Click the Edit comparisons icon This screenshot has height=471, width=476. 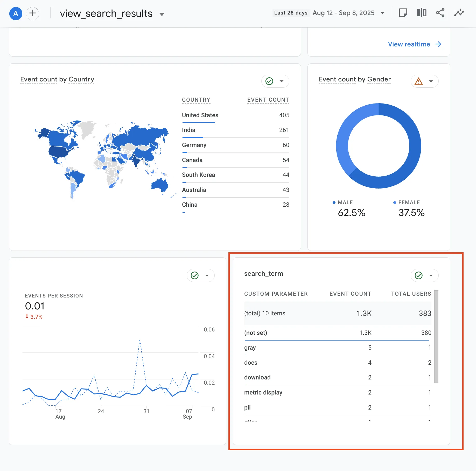(422, 13)
